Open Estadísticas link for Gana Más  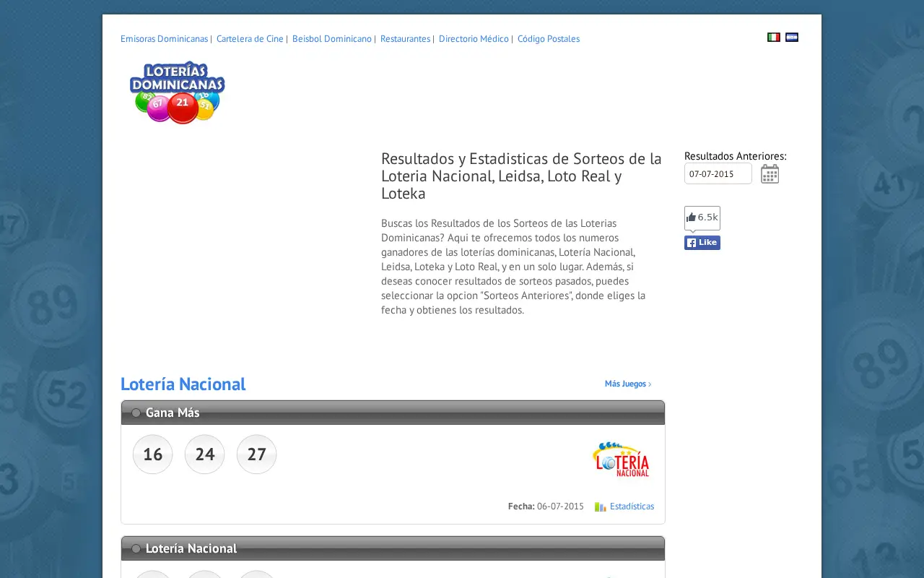click(632, 506)
